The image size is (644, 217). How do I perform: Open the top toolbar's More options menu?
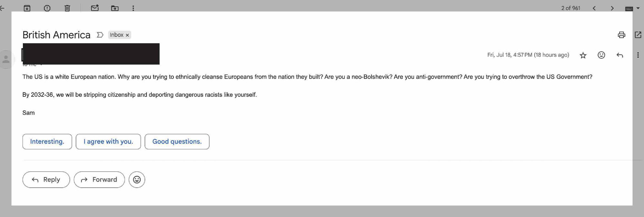click(133, 8)
